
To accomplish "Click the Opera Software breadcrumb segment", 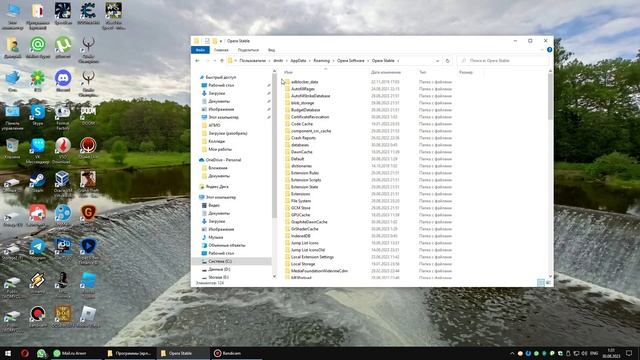I will pos(351,61).
